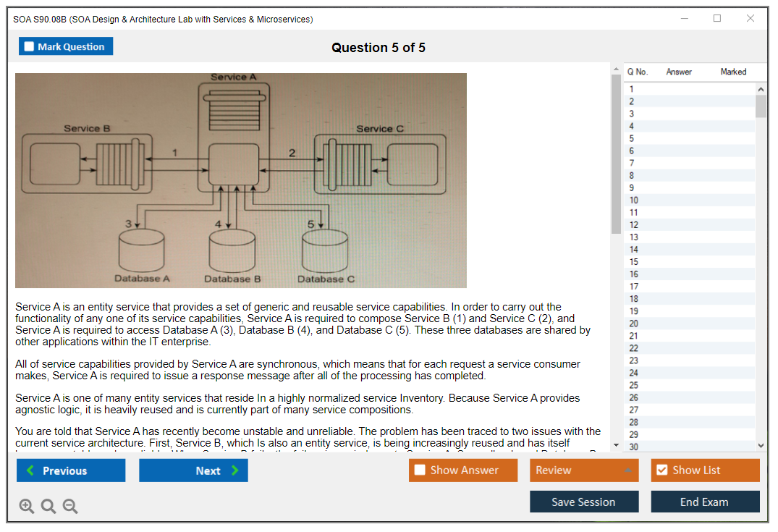The height and width of the screenshot is (532, 778).
Task: Click the zoom out magnifier icon
Action: point(70,507)
